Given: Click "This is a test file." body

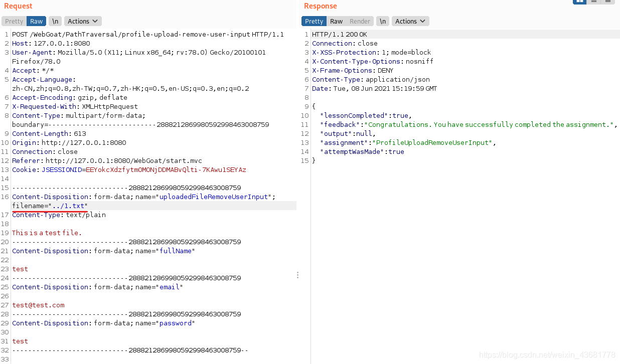Looking at the screenshot, I should pos(47,233).
